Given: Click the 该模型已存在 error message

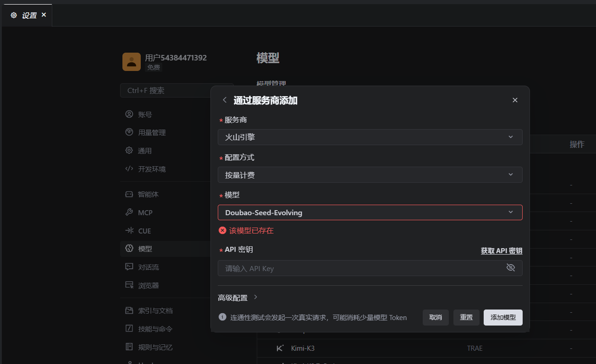Looking at the screenshot, I should [x=251, y=231].
